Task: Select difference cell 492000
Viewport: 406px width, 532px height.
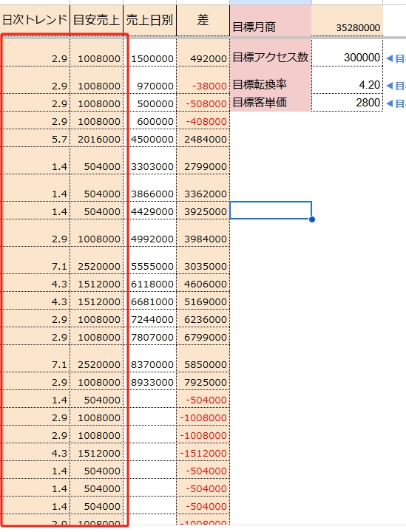Action: coord(203,52)
